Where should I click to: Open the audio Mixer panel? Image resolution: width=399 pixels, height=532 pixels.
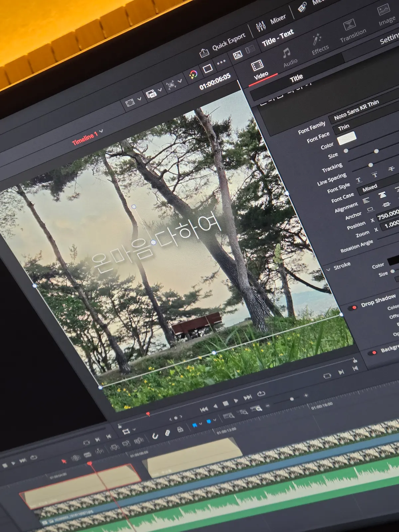271,22
